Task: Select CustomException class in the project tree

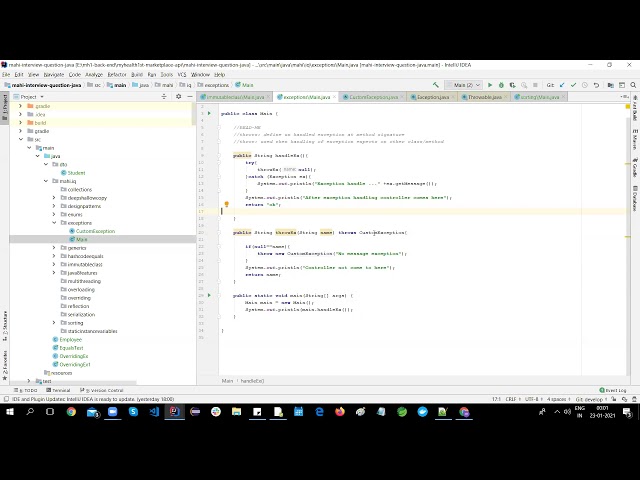Action: point(95,231)
